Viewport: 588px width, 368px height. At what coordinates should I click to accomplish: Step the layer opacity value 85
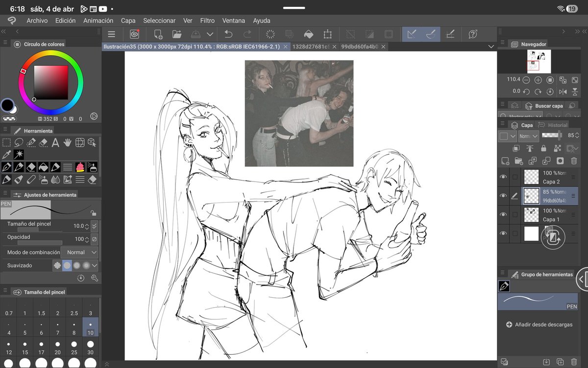click(x=578, y=135)
